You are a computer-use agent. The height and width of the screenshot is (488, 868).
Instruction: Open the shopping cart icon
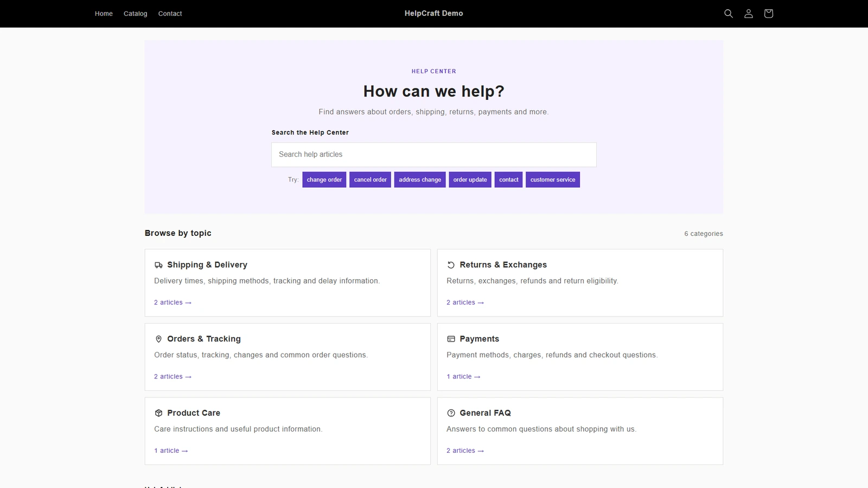(x=768, y=14)
